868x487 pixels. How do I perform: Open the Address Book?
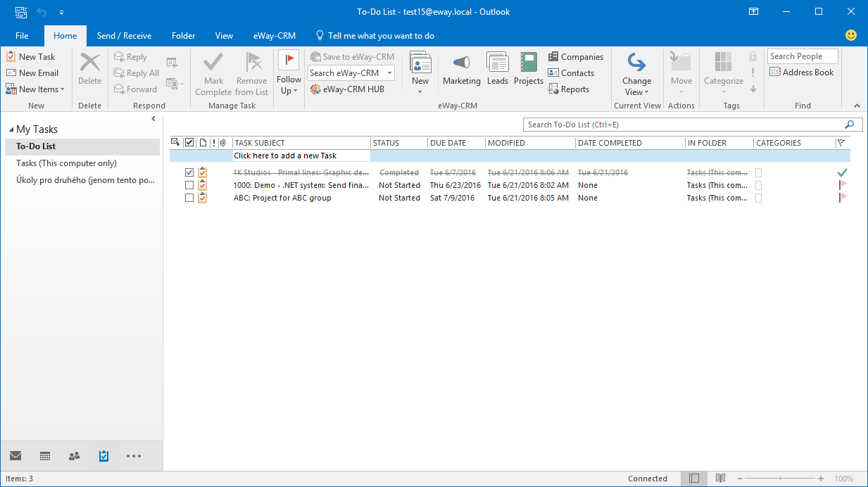pos(802,72)
